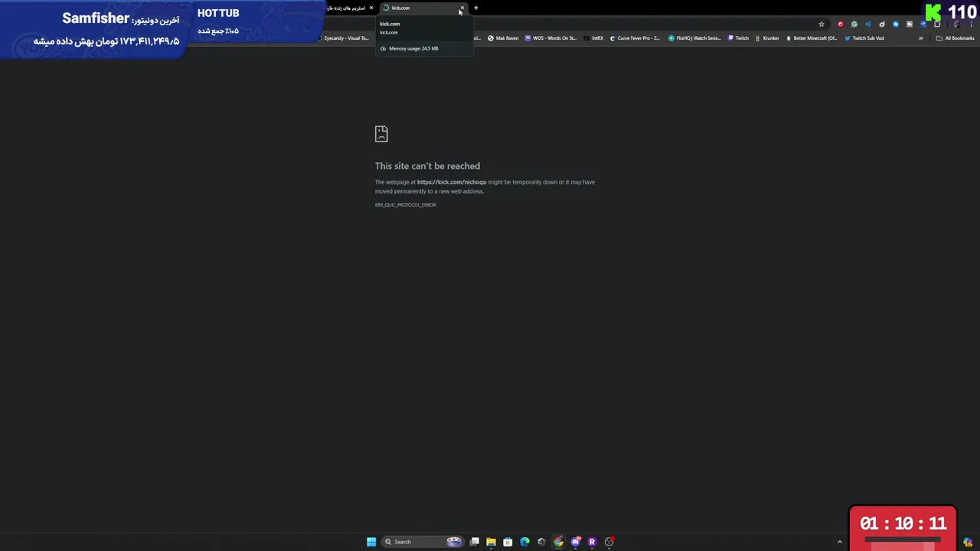Open the green Grammarly extension icon

coord(854,24)
